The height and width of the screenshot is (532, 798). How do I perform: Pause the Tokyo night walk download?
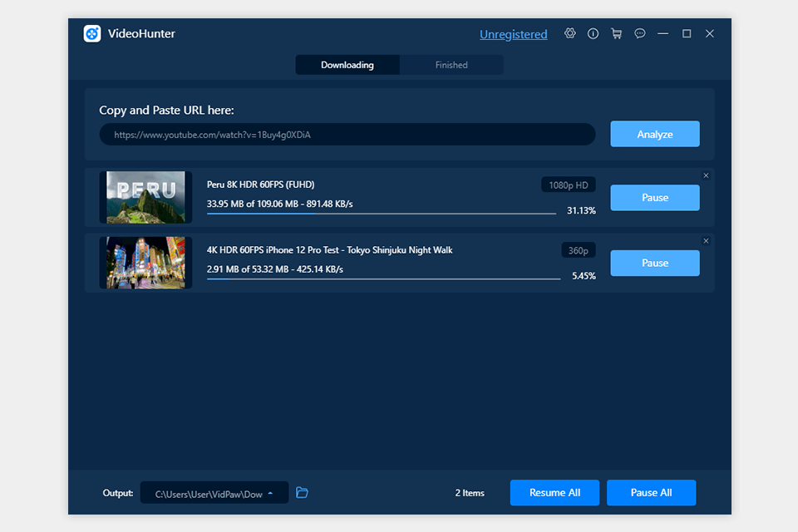[x=654, y=263]
